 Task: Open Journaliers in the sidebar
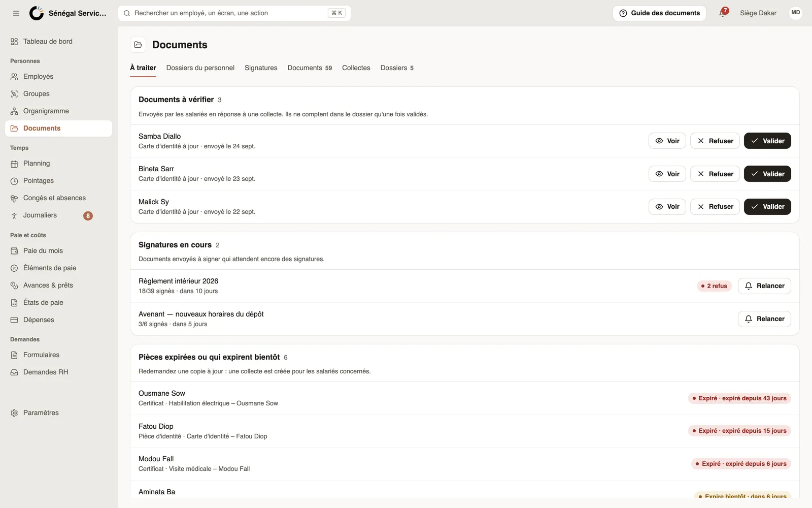pyautogui.click(x=58, y=215)
